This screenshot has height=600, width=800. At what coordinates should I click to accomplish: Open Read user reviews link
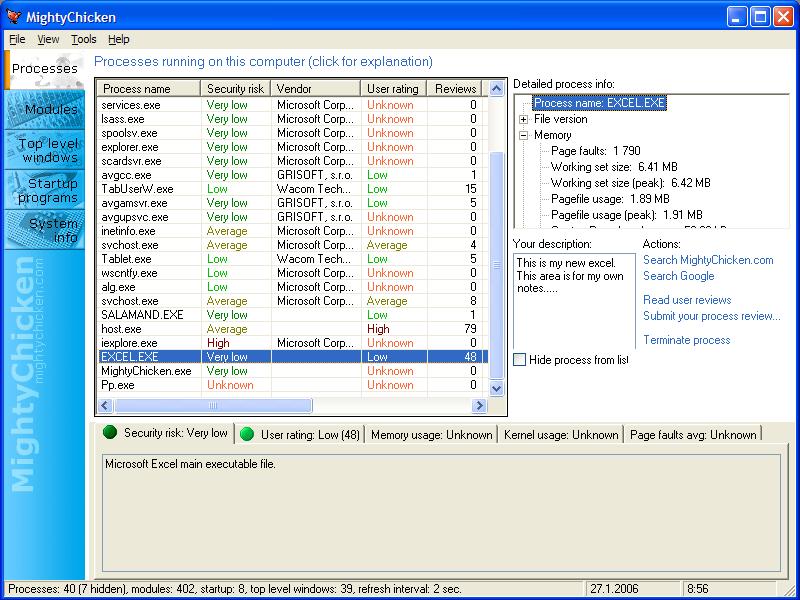pyautogui.click(x=687, y=300)
